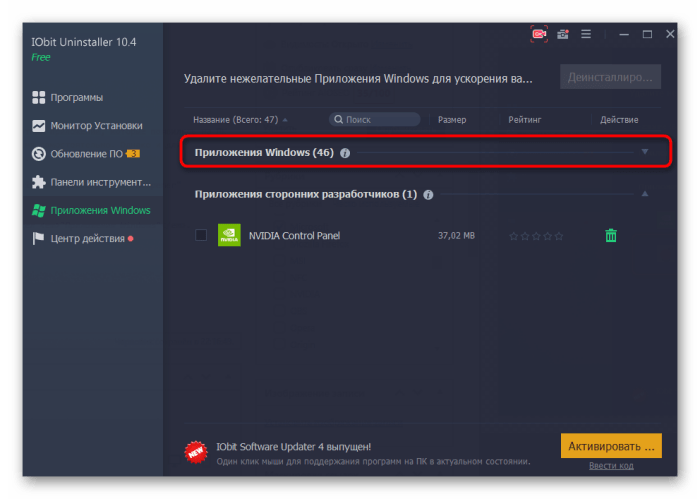The image size is (700, 499).
Task: Expand Приложения Windows (46) group arrow
Action: pos(645,152)
